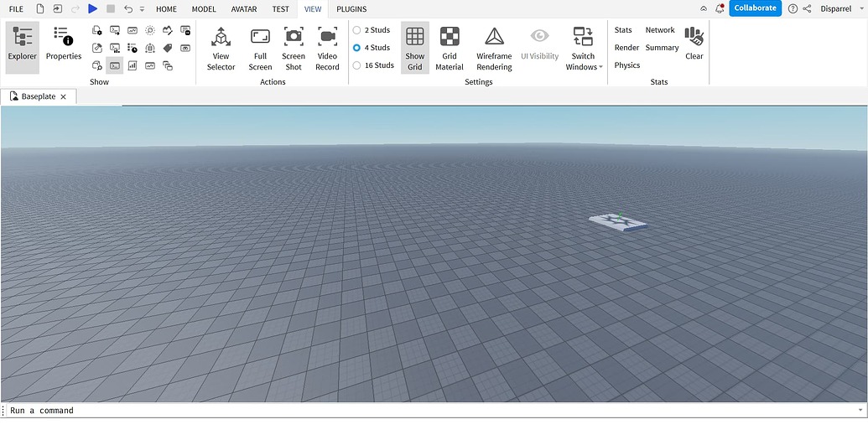This screenshot has width=868, height=440.
Task: Expand the Switch Windows dropdown
Action: (x=583, y=49)
